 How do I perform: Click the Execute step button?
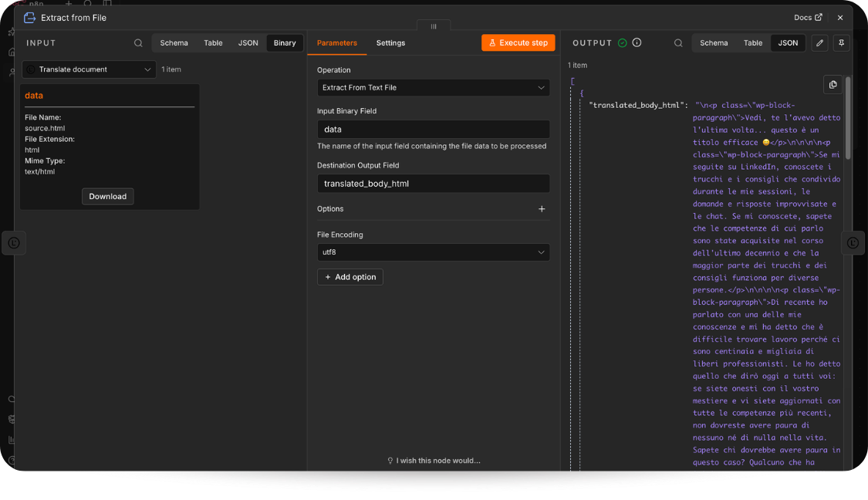518,42
